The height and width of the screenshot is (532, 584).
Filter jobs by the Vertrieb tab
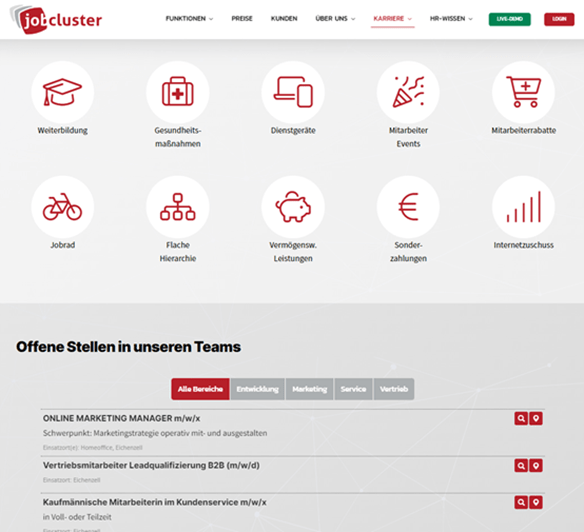coord(394,389)
